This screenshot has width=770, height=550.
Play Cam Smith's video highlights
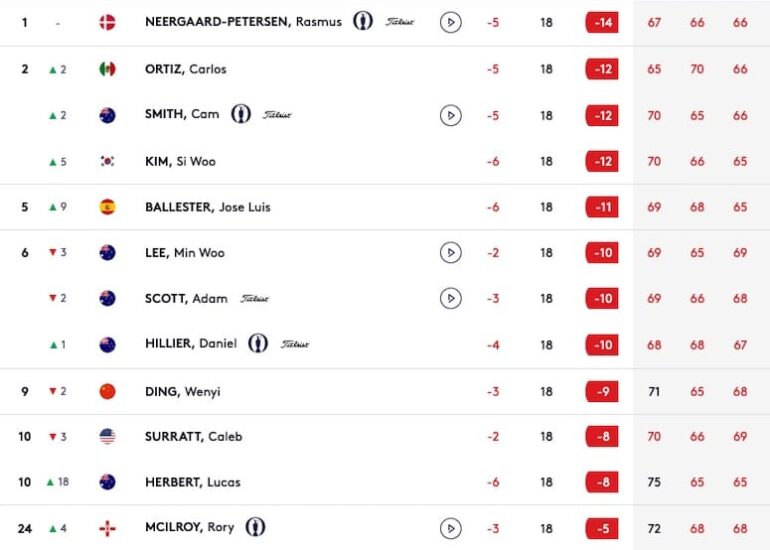point(451,115)
